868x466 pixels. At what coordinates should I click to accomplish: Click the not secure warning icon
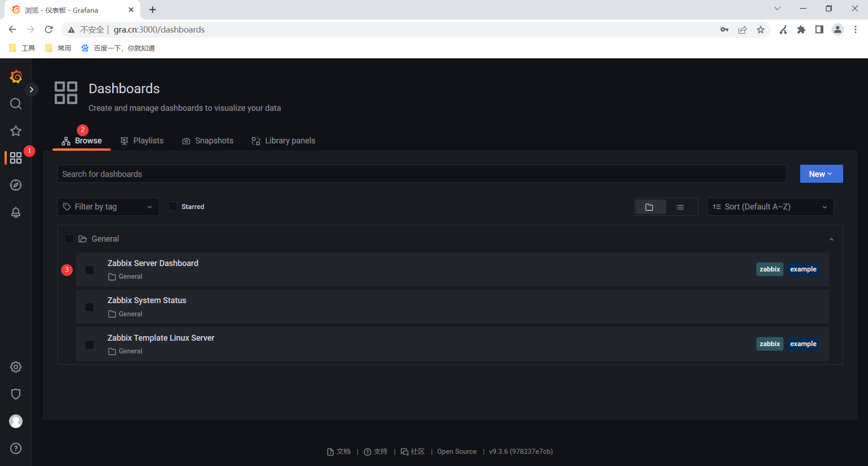(x=71, y=30)
